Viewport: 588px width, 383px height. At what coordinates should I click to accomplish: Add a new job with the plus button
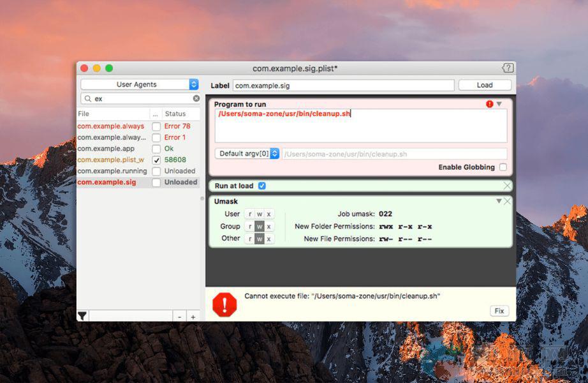point(193,317)
